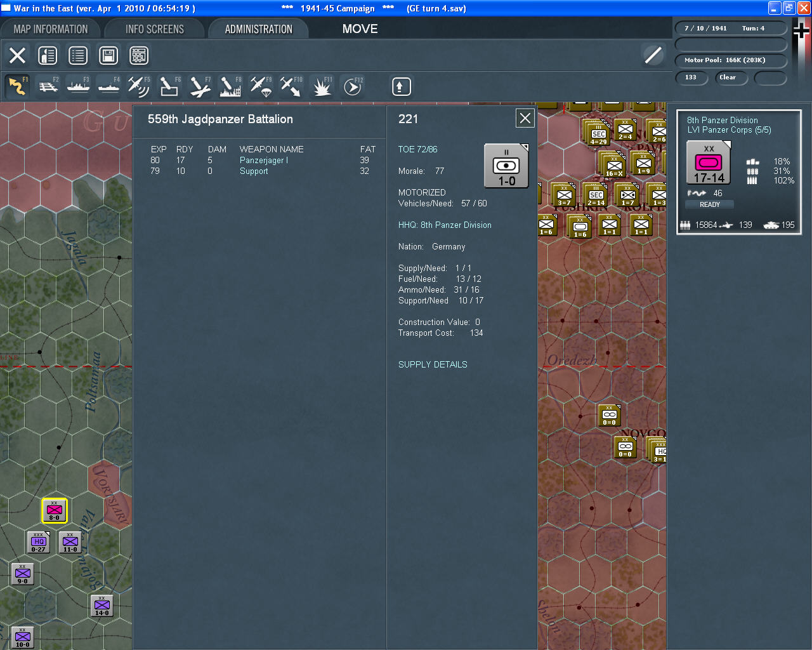Viewport: 812px width, 650px height.
Task: Click the Morale: 77 text
Action: 421,171
